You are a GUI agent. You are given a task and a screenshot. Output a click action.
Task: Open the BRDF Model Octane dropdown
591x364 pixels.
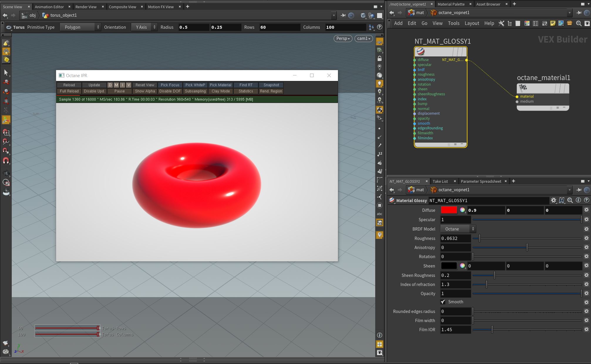pyautogui.click(x=458, y=229)
